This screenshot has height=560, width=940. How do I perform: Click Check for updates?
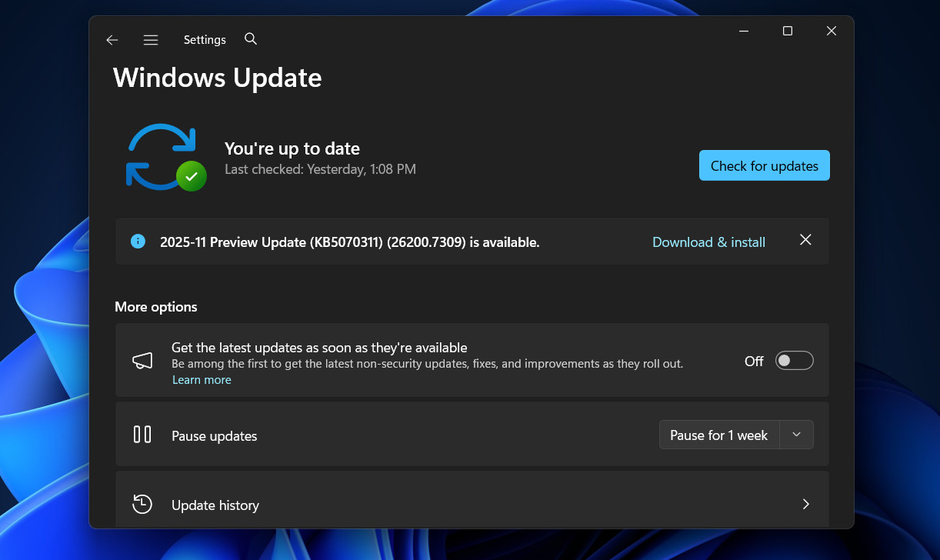coord(764,165)
